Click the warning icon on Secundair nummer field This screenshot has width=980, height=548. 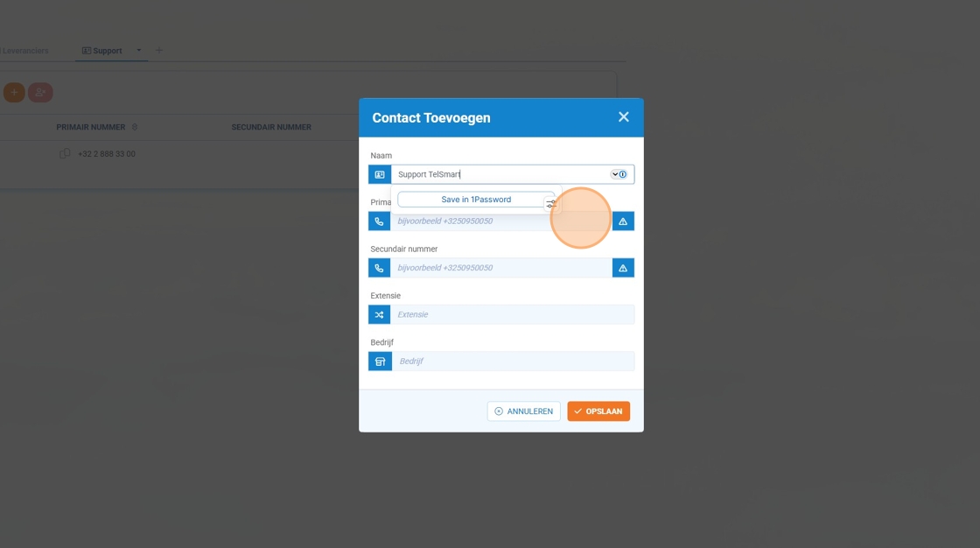pos(623,268)
